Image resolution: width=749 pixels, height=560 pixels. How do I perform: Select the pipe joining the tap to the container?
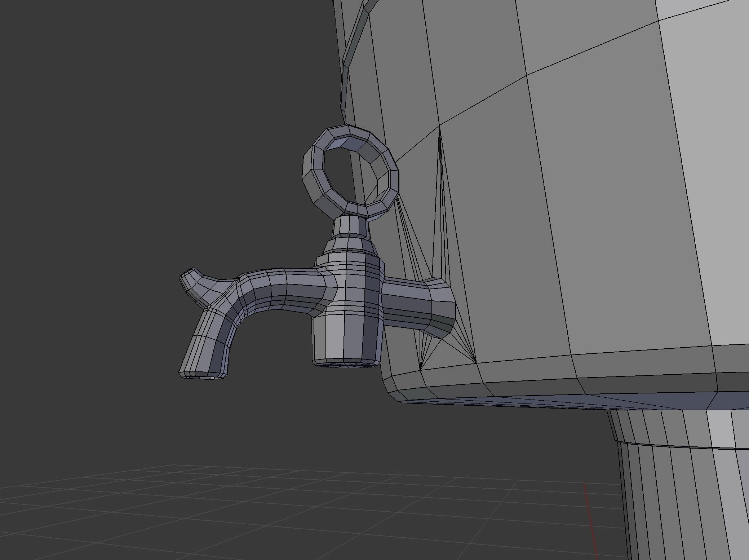[418, 307]
